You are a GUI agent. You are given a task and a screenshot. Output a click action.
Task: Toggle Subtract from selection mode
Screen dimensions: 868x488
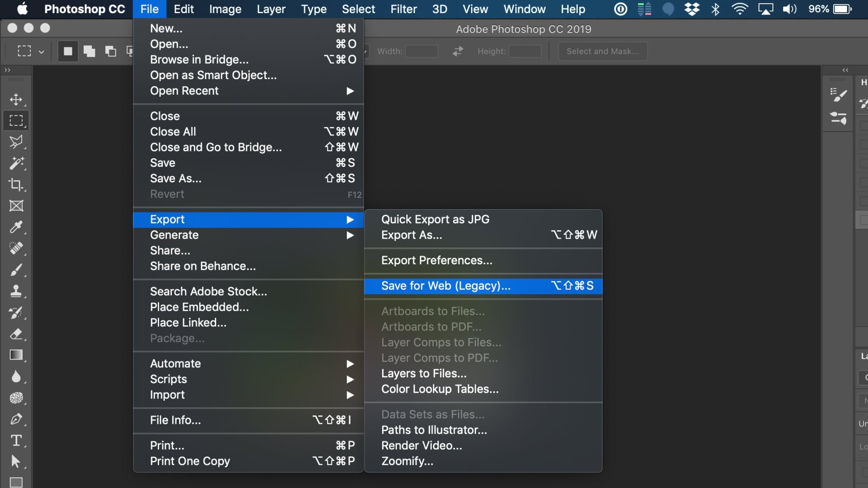tap(110, 51)
